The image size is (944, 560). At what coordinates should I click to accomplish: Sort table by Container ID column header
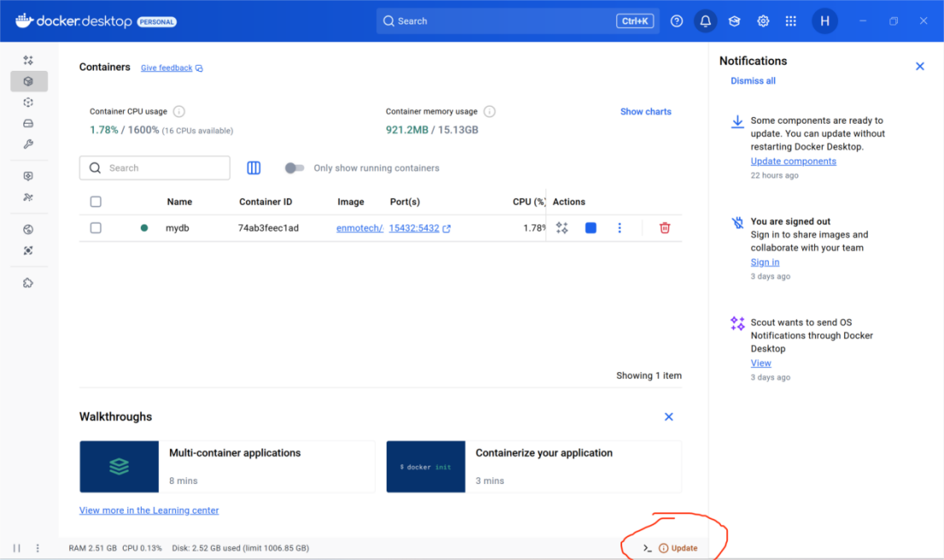(265, 201)
